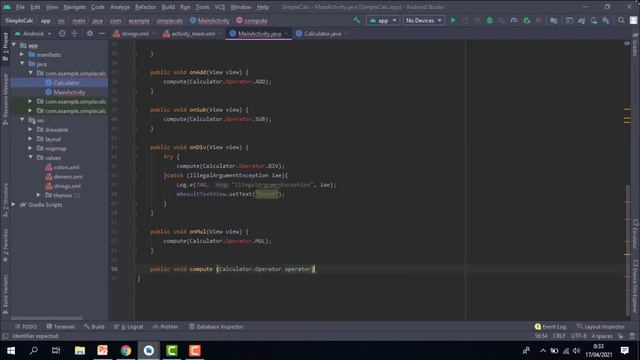640x360 pixels.
Task: Expand the themes node
Action: (38, 195)
